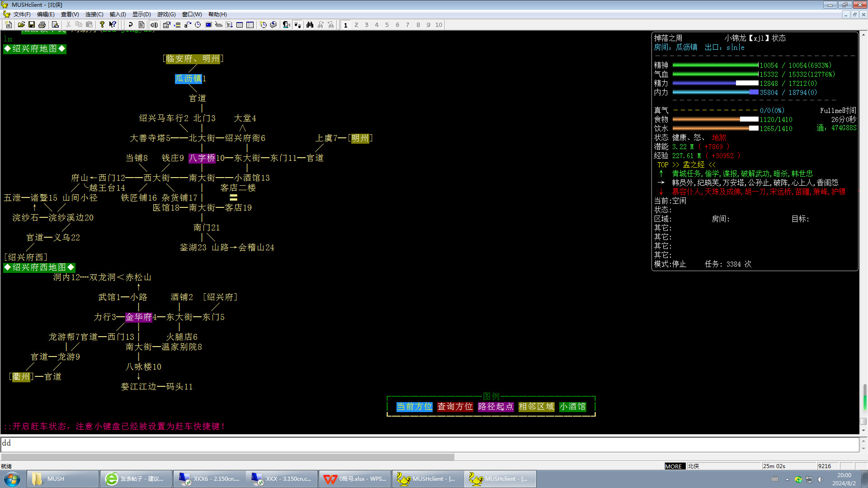Click the horizontal scrollbar below the input
Image resolution: width=868 pixels, height=488 pixels.
(x=227, y=457)
